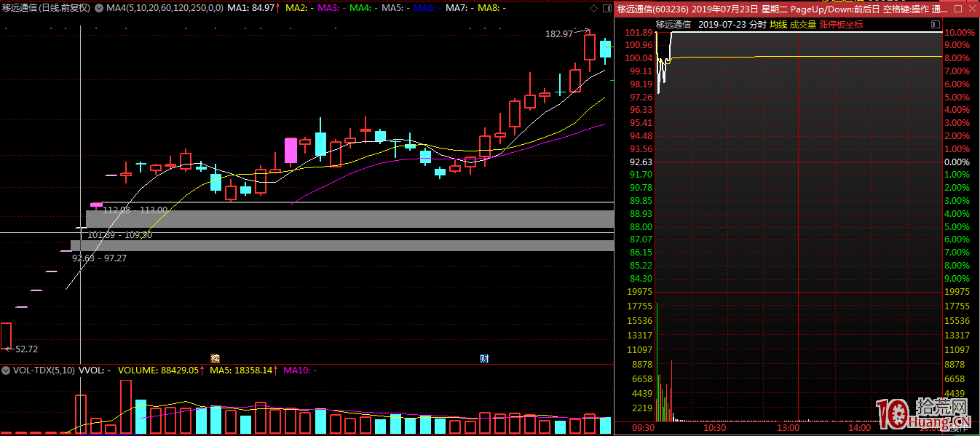Screen dimensions: 980x436
Task: Click the 10:30 time axis label
Action: 714,428
